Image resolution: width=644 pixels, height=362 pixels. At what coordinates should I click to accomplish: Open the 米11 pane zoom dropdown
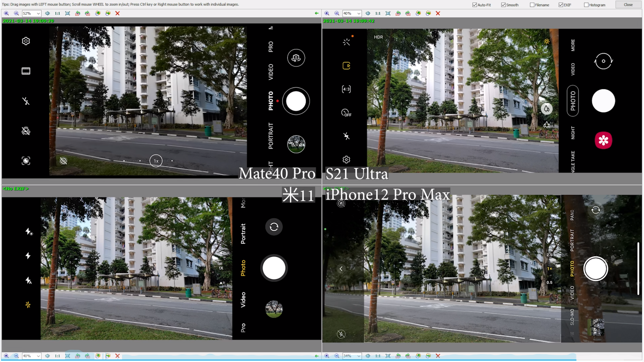point(38,356)
